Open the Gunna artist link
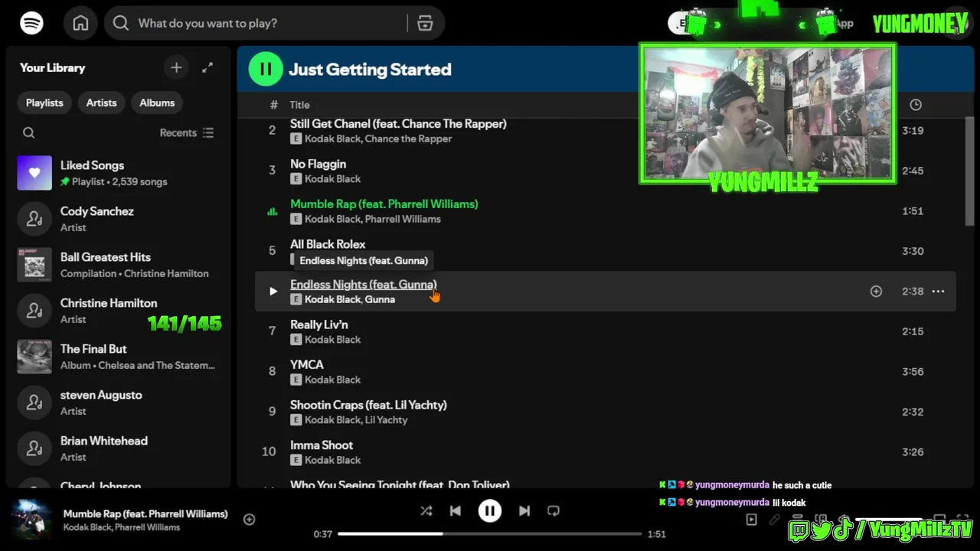 click(x=380, y=299)
